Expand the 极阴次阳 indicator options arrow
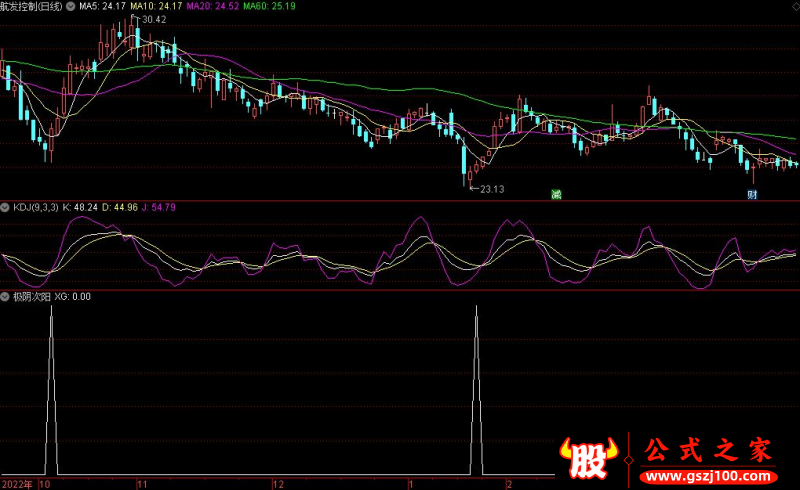This screenshot has height=490, width=800. [x=6, y=297]
